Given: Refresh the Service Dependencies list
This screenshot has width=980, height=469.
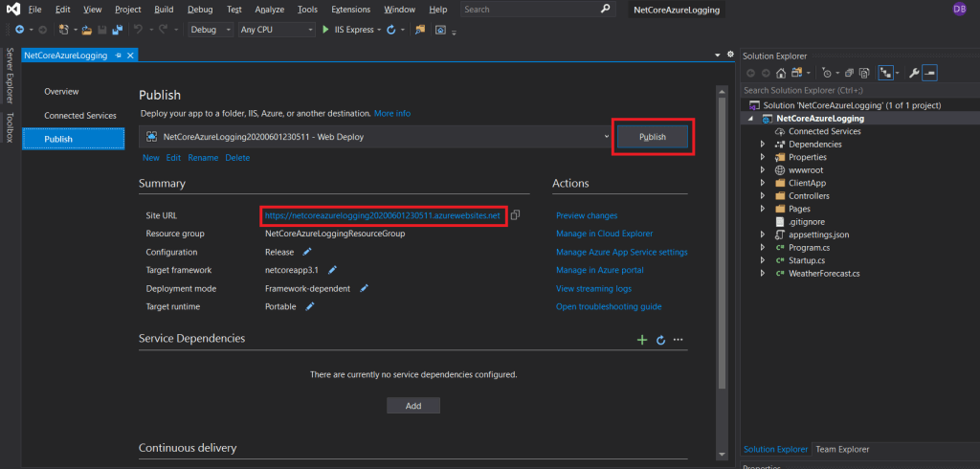Looking at the screenshot, I should click(x=660, y=340).
